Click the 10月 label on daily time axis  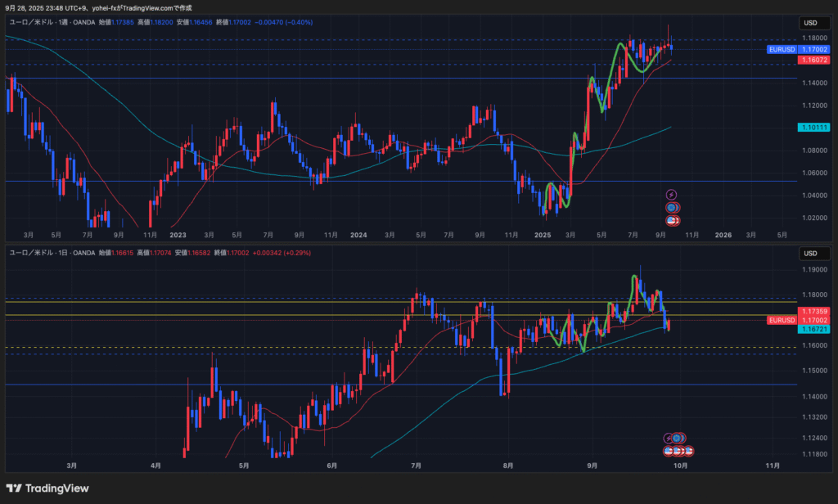click(x=679, y=465)
